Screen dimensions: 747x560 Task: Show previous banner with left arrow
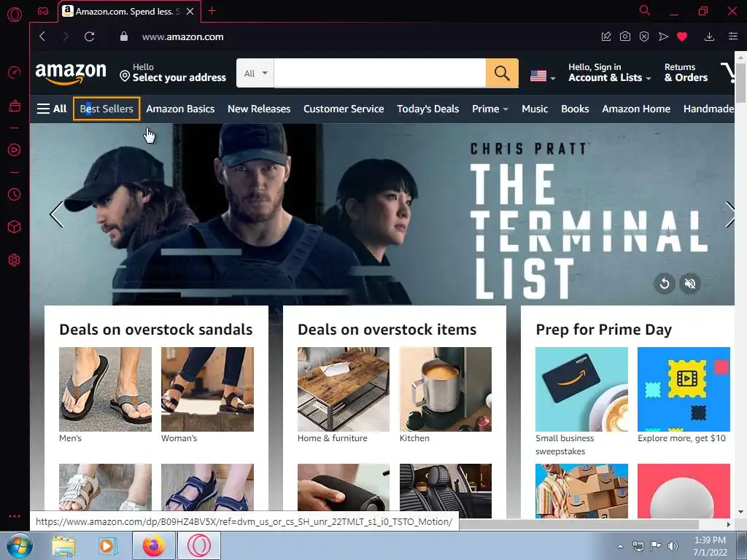coord(57,214)
